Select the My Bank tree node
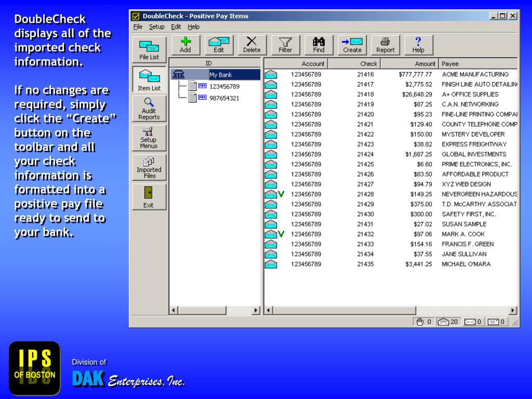 [220, 75]
